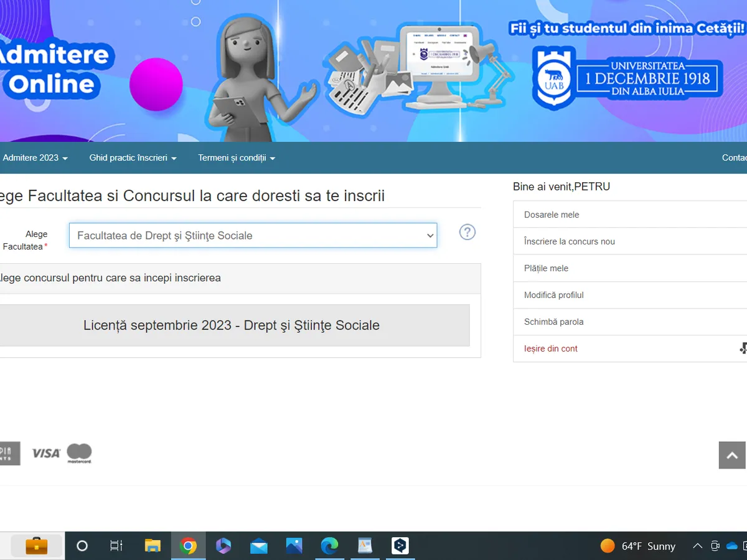
Task: Open the Alege Facultatea dropdown
Action: pyautogui.click(x=253, y=236)
